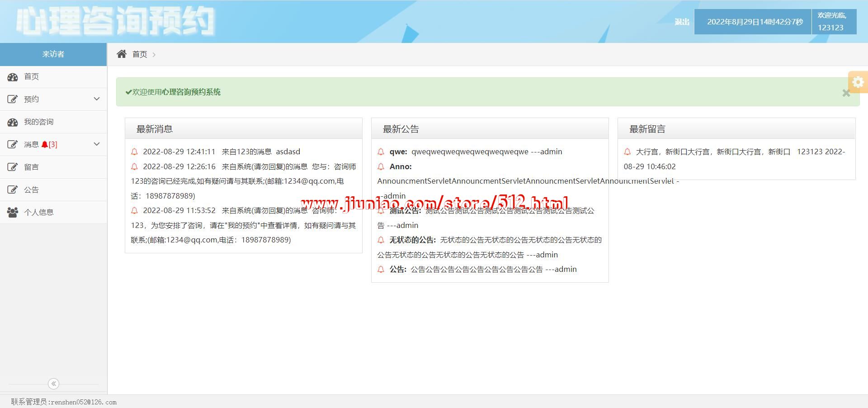The width and height of the screenshot is (868, 408).
Task: Click the bell icon beside 无状态的公告
Action: click(x=381, y=240)
